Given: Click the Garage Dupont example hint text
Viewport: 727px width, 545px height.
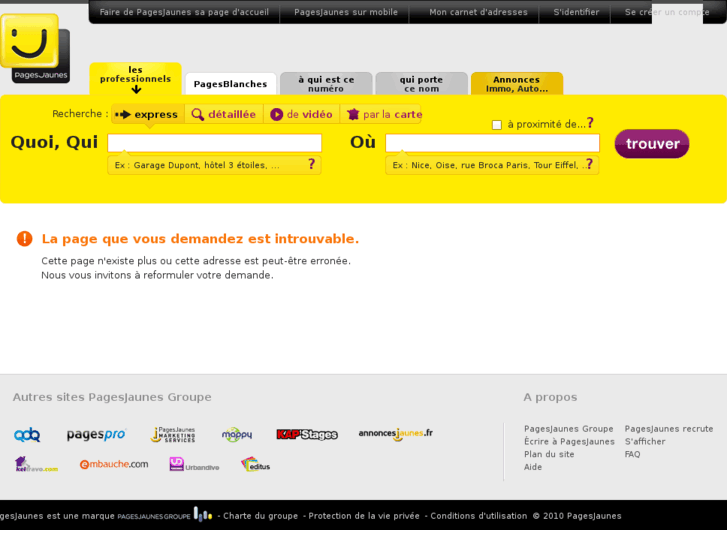Looking at the screenshot, I should pos(197,165).
